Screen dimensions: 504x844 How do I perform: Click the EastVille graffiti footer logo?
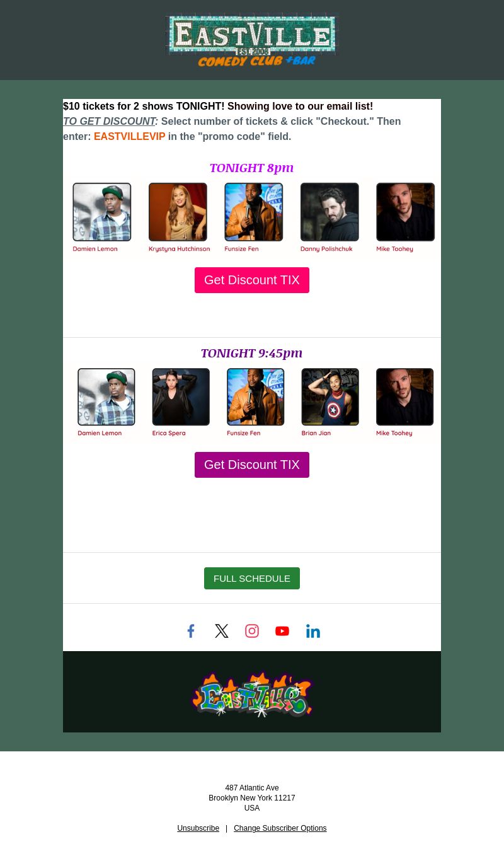(x=252, y=694)
